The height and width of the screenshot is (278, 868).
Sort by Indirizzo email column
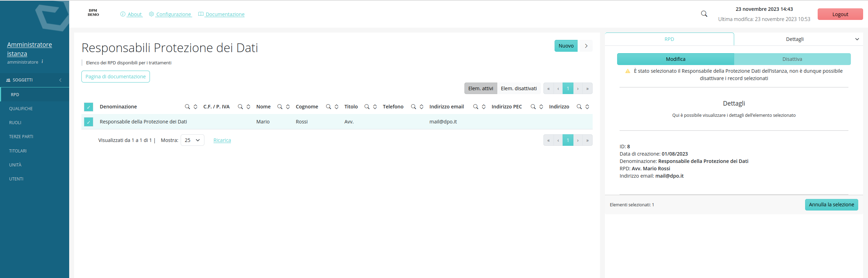[x=484, y=107]
